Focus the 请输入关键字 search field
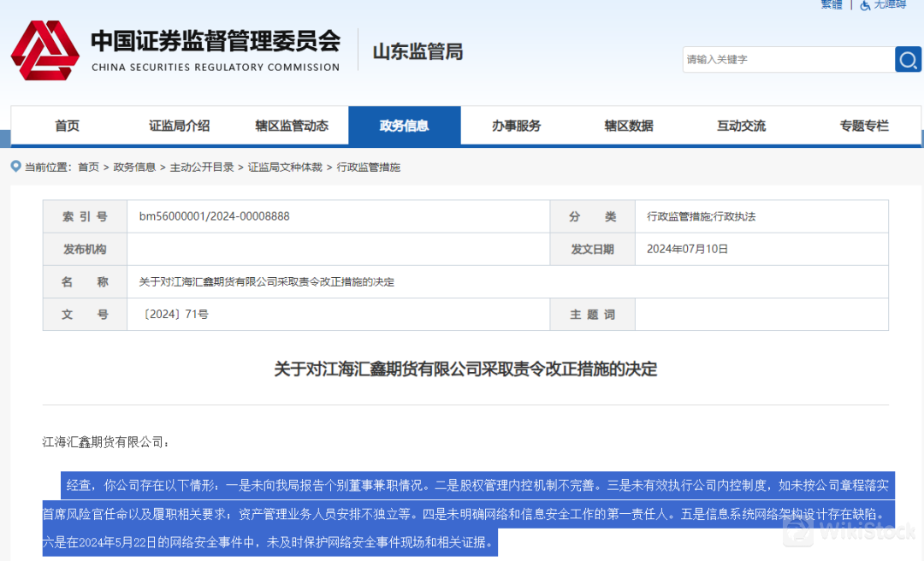This screenshot has width=924, height=561. tap(787, 60)
